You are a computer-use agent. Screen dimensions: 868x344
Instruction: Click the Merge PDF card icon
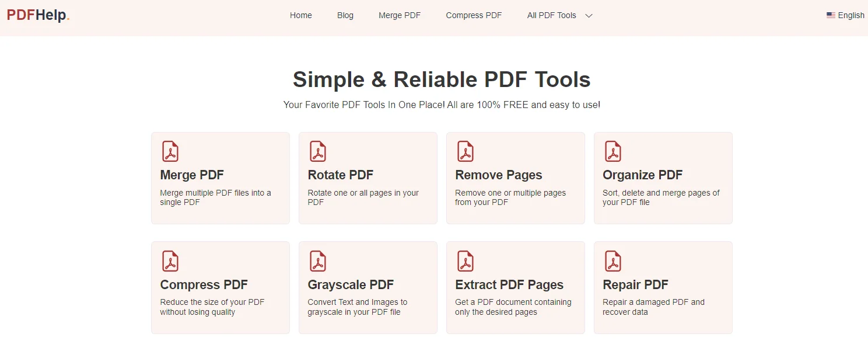pyautogui.click(x=170, y=151)
